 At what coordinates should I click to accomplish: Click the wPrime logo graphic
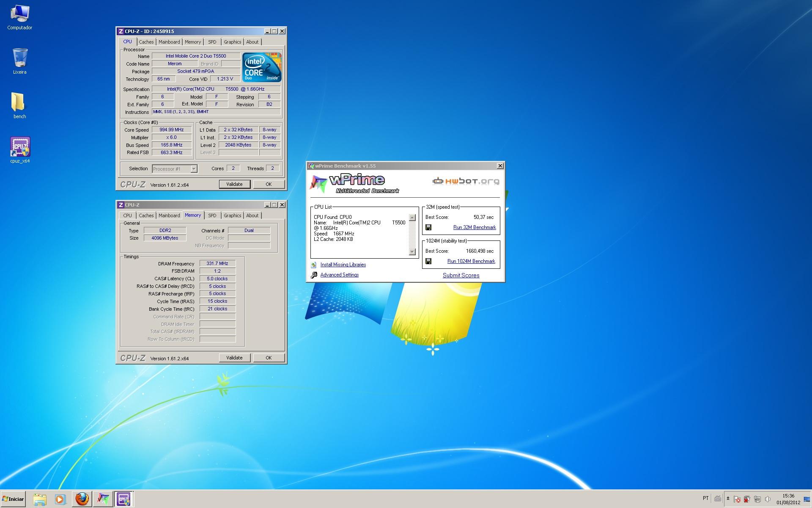(354, 183)
